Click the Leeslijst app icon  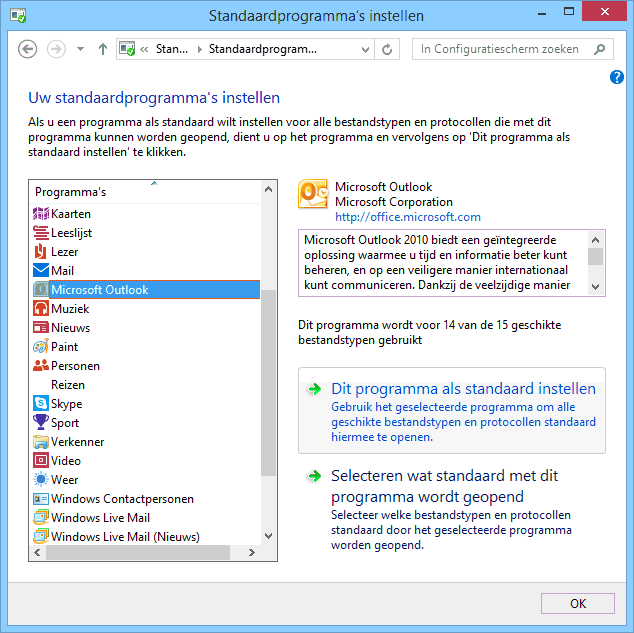coord(40,233)
